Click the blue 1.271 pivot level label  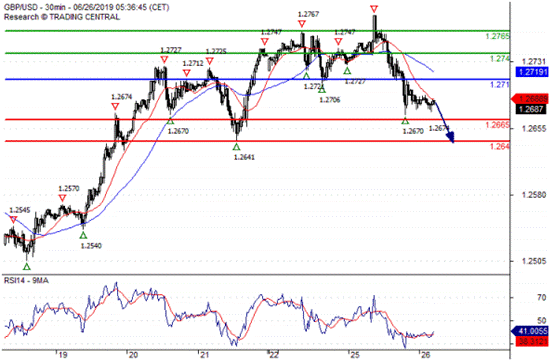[500, 85]
